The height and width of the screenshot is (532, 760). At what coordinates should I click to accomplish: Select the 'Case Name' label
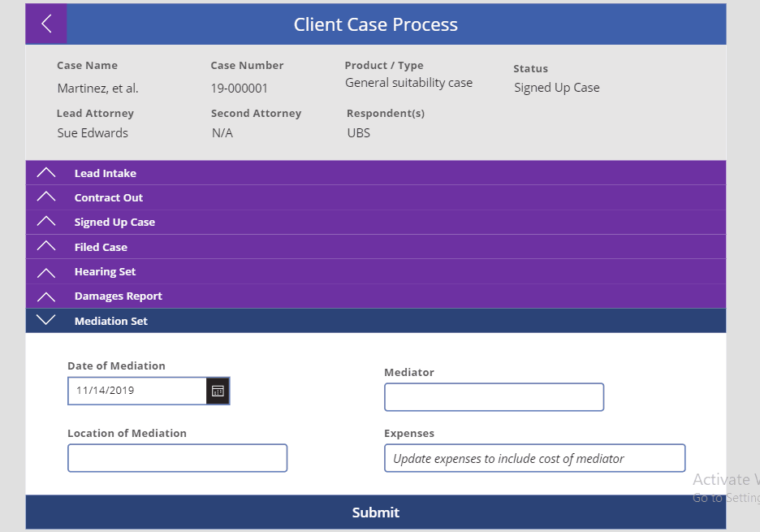87,66
